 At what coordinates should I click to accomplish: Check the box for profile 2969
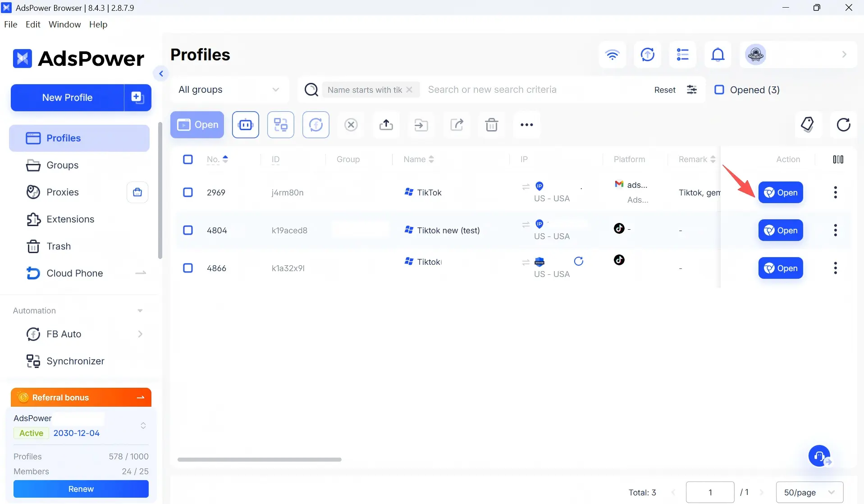[x=188, y=192]
